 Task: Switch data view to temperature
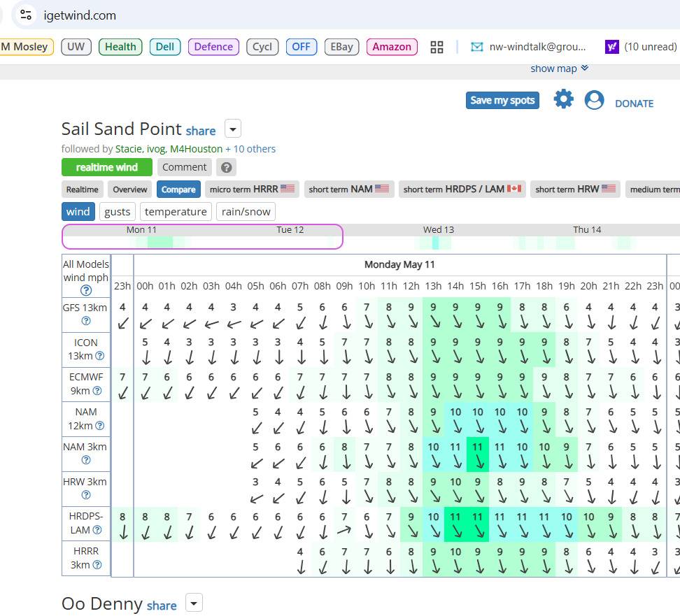pos(176,212)
